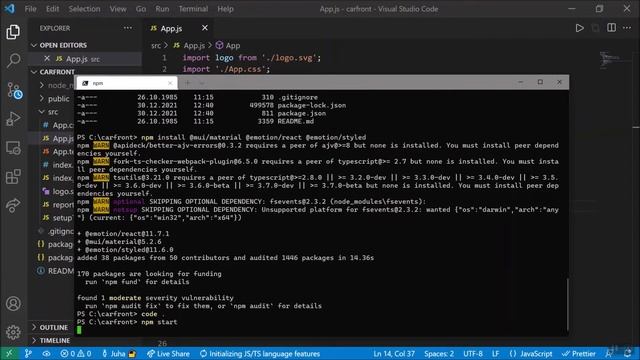The height and width of the screenshot is (360, 640).
Task: Click the npm terminal window scrollbar
Action: [567, 304]
